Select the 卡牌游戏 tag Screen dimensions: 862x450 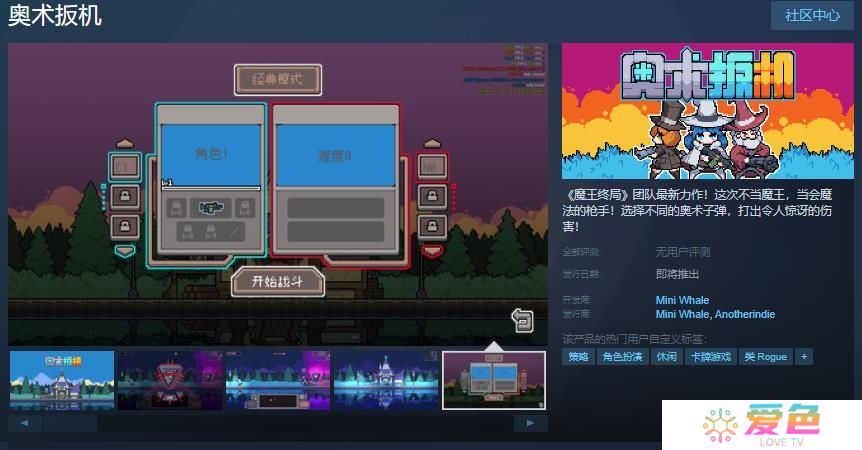click(710, 357)
